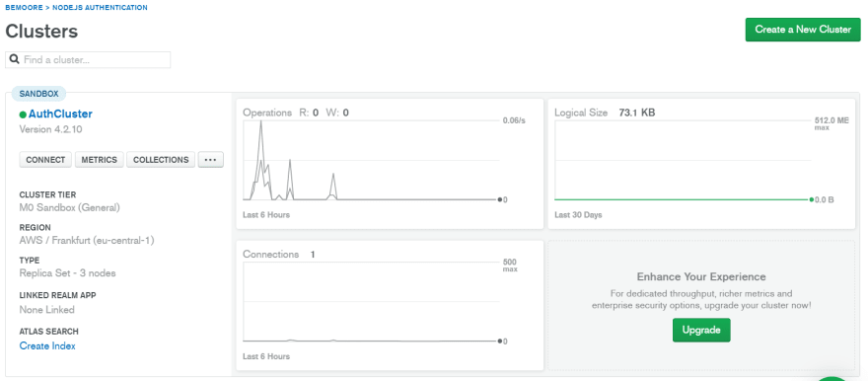This screenshot has height=381, width=868.
Task: Click the ATLAS SEARCH label
Action: pos(48,332)
